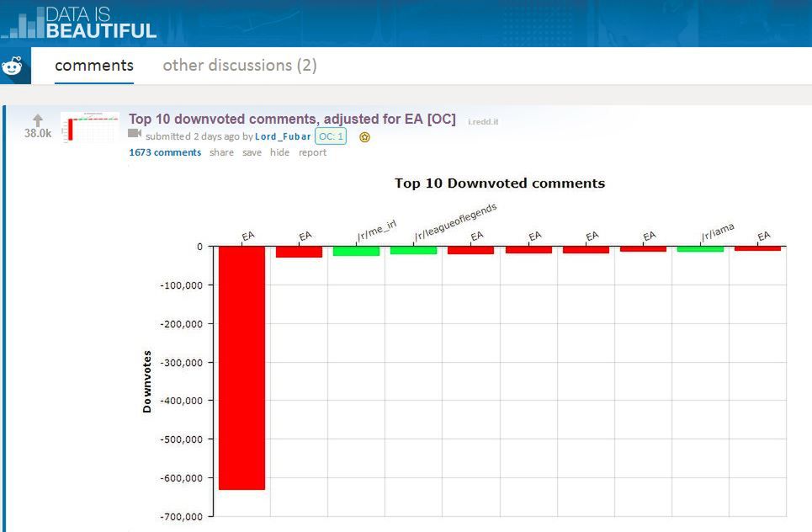
Task: Click the chart title 'Top 10 Downvoted comments'
Action: [500, 184]
